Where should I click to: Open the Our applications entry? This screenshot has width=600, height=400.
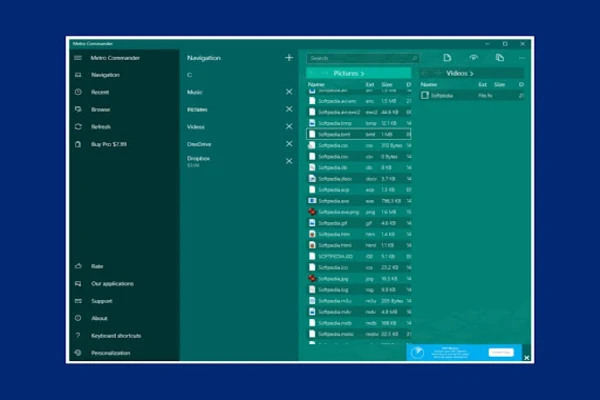[112, 284]
